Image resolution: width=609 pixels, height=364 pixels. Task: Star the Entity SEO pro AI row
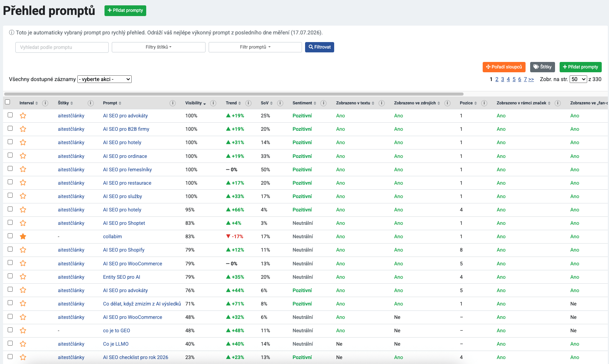tap(23, 277)
